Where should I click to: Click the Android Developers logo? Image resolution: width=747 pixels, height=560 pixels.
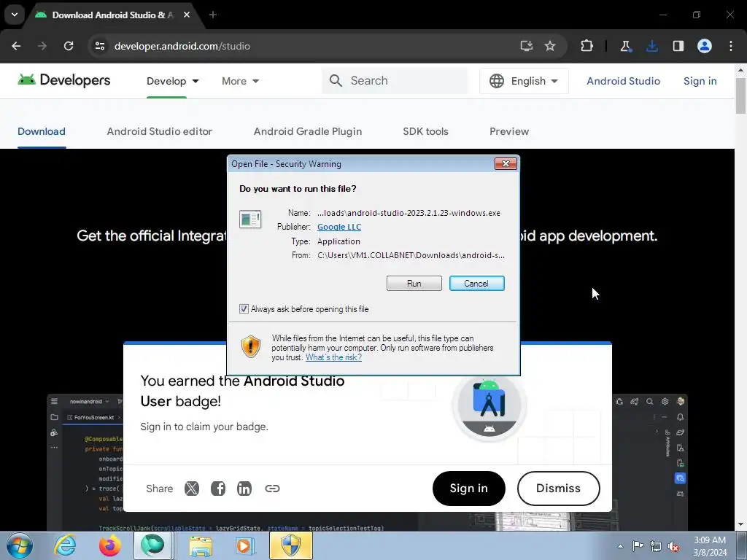click(64, 80)
